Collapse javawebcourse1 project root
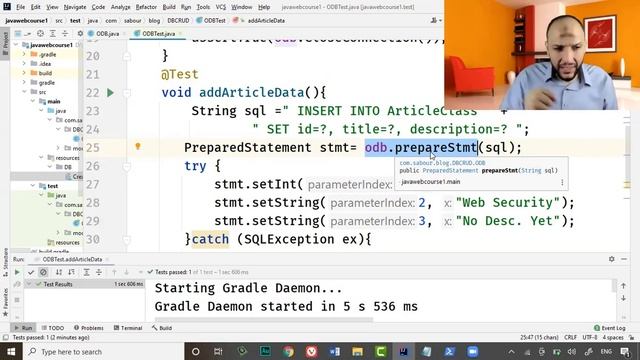The width and height of the screenshot is (640, 360). point(16,45)
